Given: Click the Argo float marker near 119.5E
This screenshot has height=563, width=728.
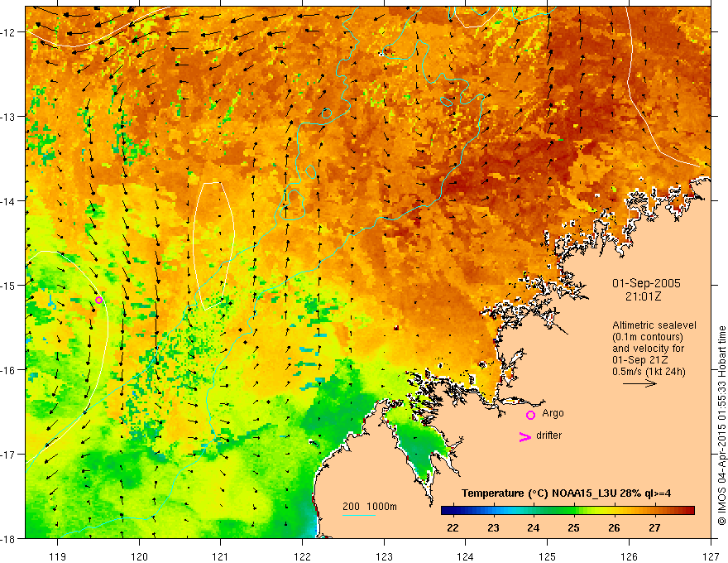Looking at the screenshot, I should pyautogui.click(x=98, y=300).
